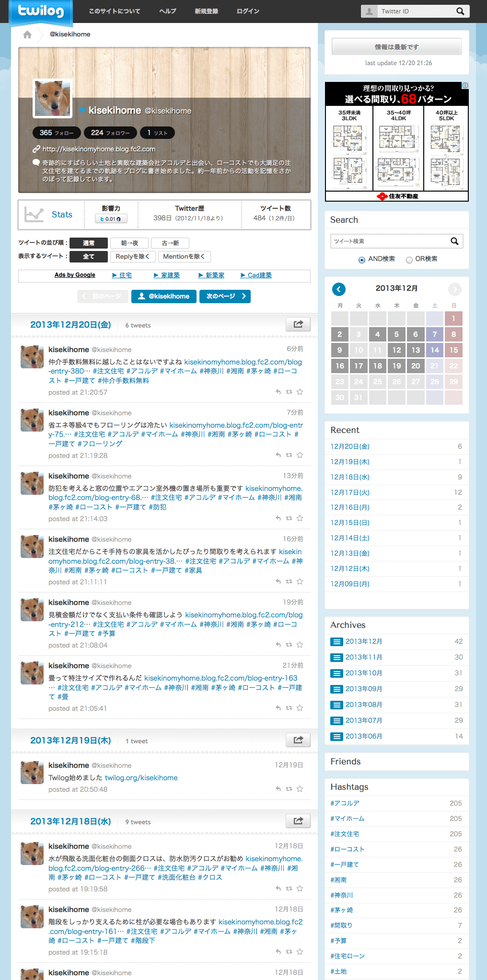
Task: Favorite the tweet posted at 21:20:57
Action: pos(300,392)
